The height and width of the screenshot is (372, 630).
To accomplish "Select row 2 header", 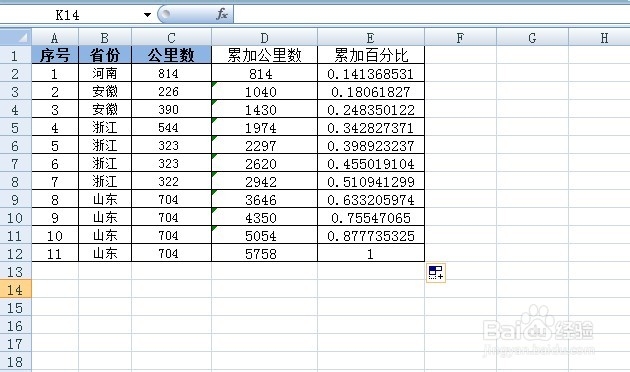I will tap(16, 73).
